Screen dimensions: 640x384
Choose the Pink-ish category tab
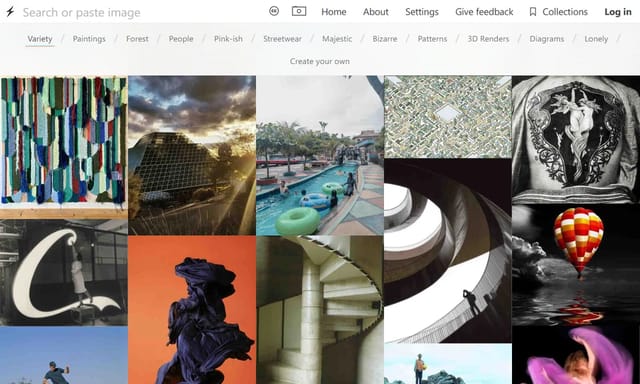pos(228,39)
